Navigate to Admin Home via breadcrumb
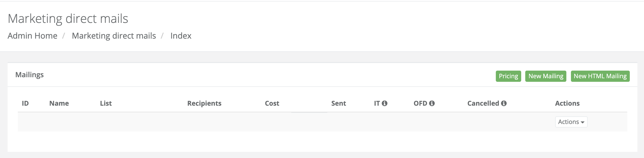This screenshot has width=644, height=158. click(x=32, y=36)
